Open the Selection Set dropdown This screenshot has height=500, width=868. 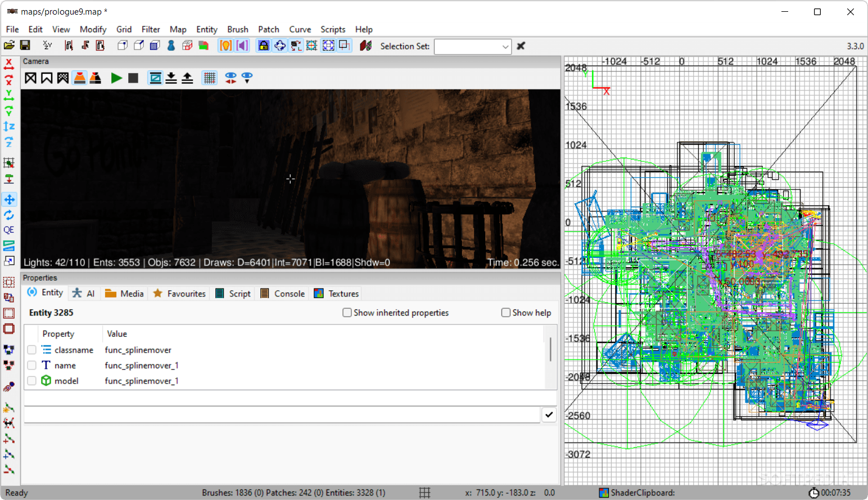click(473, 46)
